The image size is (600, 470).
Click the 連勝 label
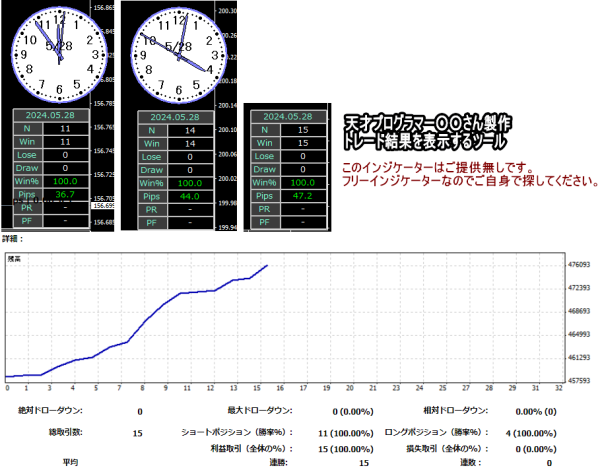click(x=278, y=462)
